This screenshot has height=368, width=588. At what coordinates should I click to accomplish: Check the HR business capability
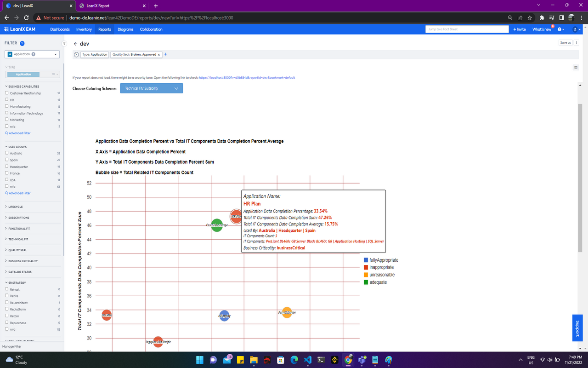6,100
